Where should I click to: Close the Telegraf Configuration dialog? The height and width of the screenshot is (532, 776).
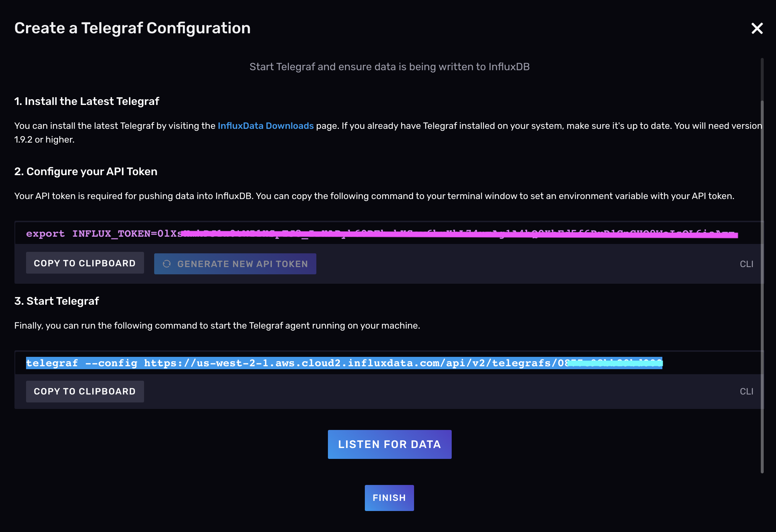point(757,28)
